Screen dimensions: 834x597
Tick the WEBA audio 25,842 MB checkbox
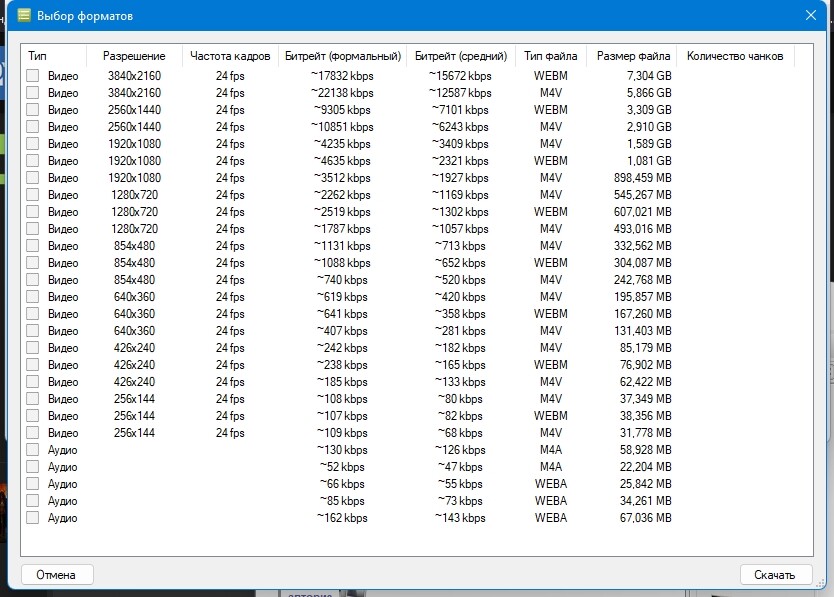click(32, 484)
